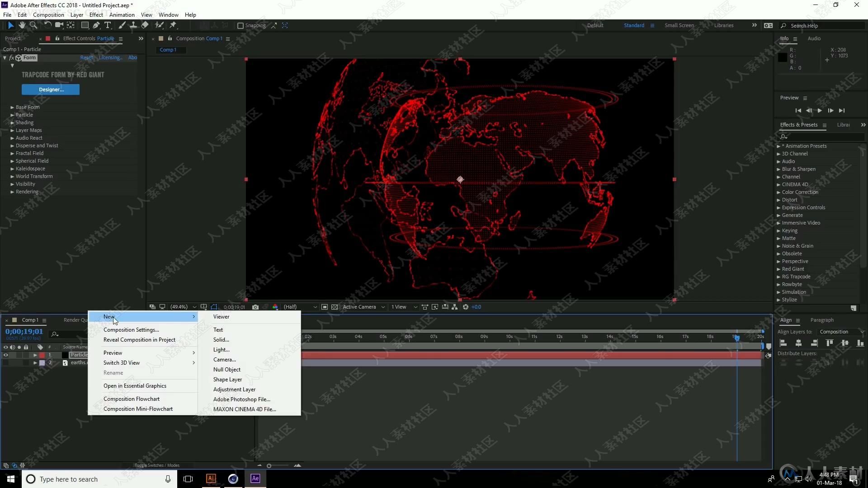Switch to the Small Screen workspace

tap(679, 25)
